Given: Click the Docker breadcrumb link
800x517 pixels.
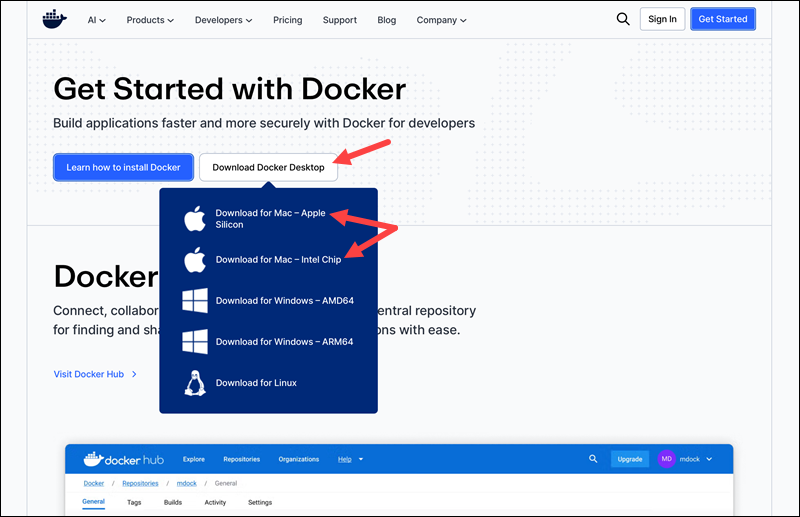Looking at the screenshot, I should (94, 483).
